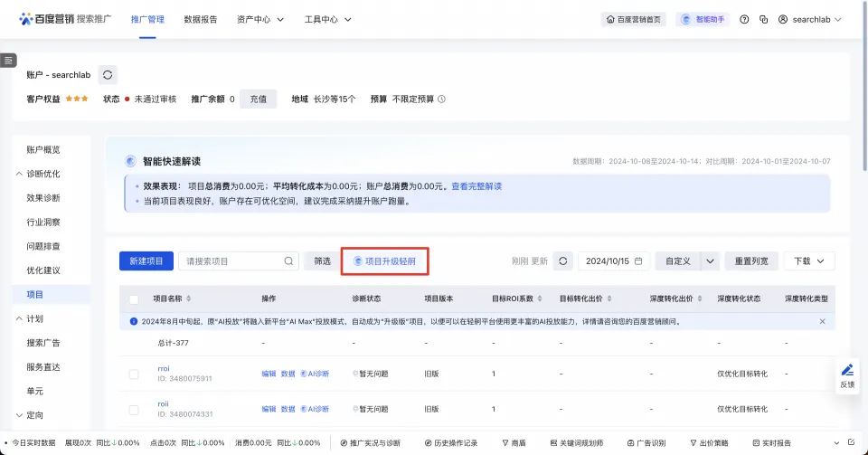Open the arrow dropdown beside 自定义
Viewport: 868px width, 455px height.
pos(710,261)
